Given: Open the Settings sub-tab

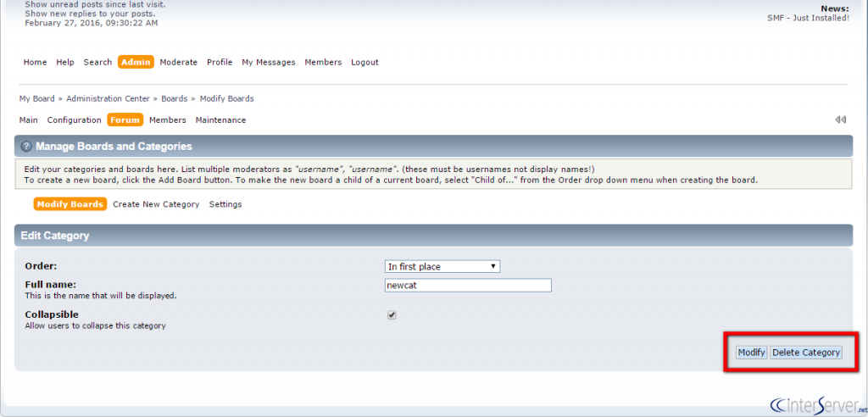Looking at the screenshot, I should 225,204.
